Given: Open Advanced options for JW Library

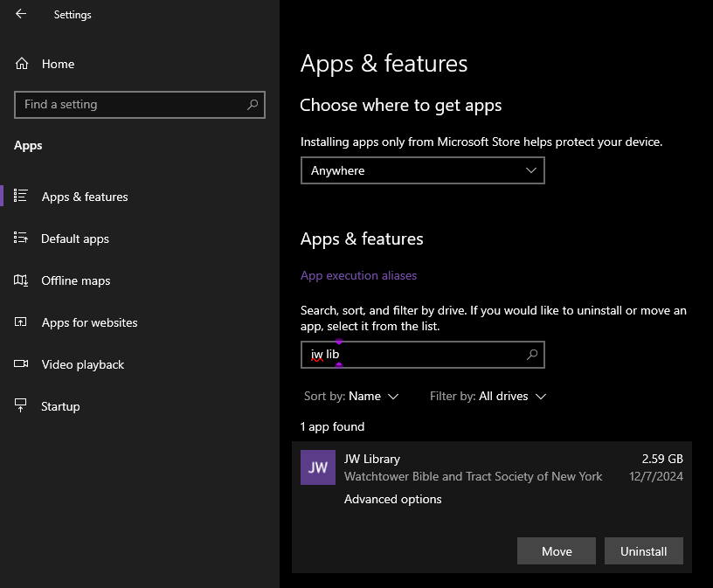Looking at the screenshot, I should click(393, 500).
